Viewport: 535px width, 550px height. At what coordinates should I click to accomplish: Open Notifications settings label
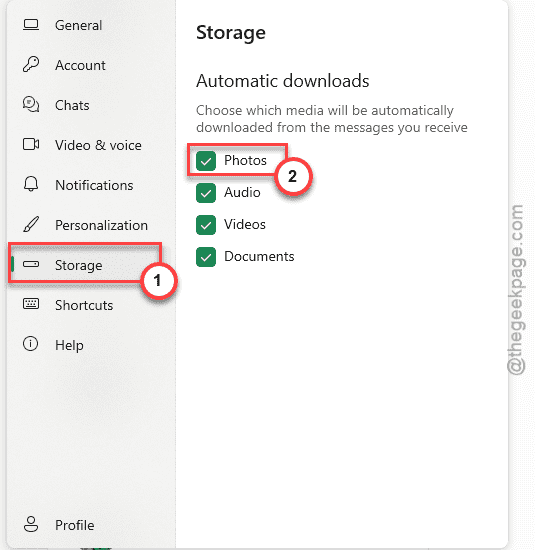click(94, 185)
